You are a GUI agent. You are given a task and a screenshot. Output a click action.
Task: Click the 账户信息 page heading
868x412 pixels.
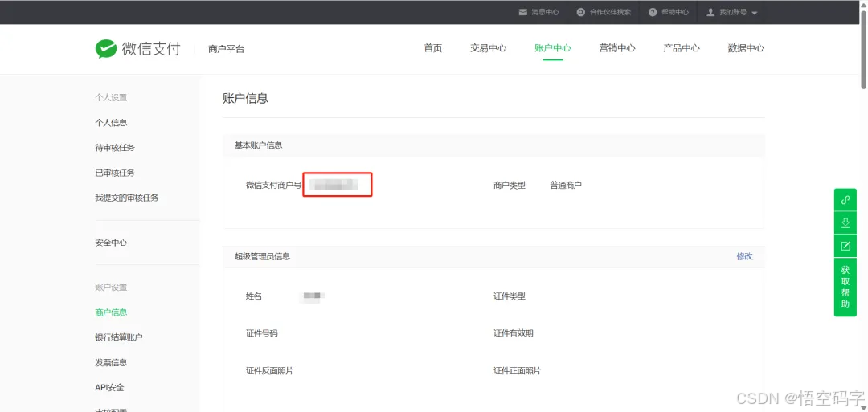[x=245, y=99]
